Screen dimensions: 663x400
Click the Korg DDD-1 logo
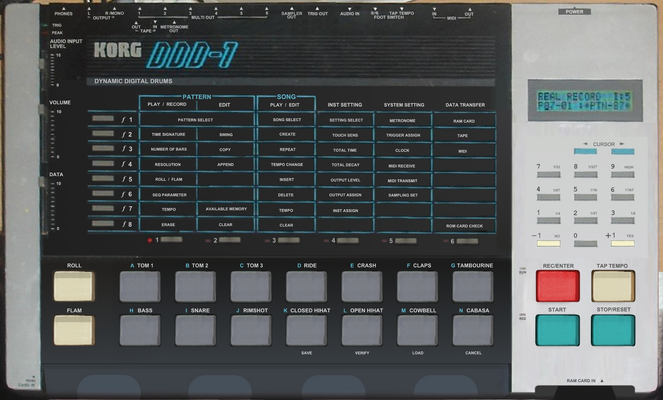[166, 54]
